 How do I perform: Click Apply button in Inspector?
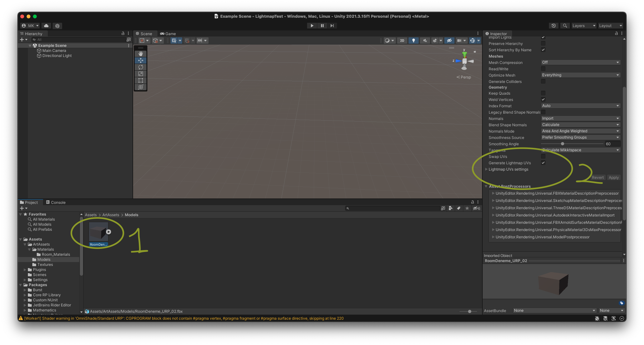614,177
